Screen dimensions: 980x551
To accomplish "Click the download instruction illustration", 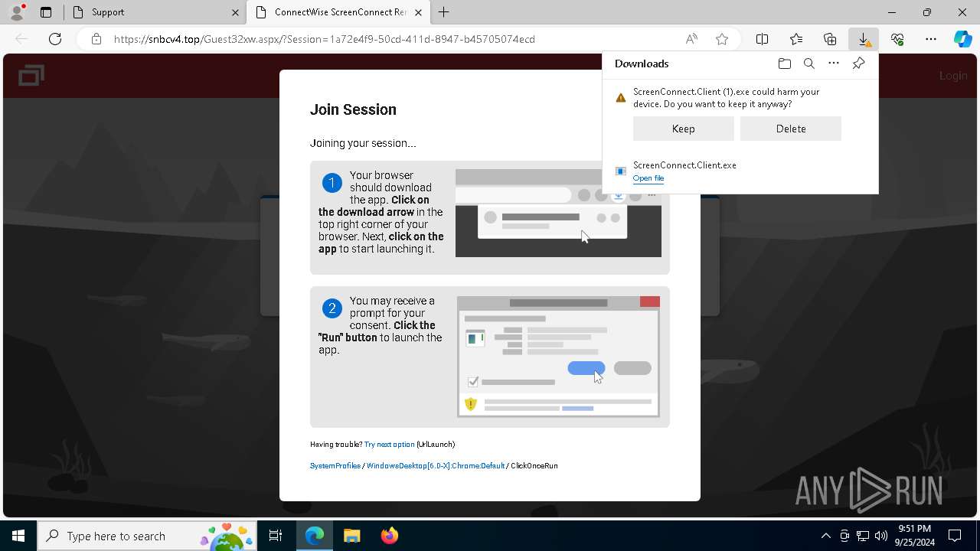I will click(558, 214).
